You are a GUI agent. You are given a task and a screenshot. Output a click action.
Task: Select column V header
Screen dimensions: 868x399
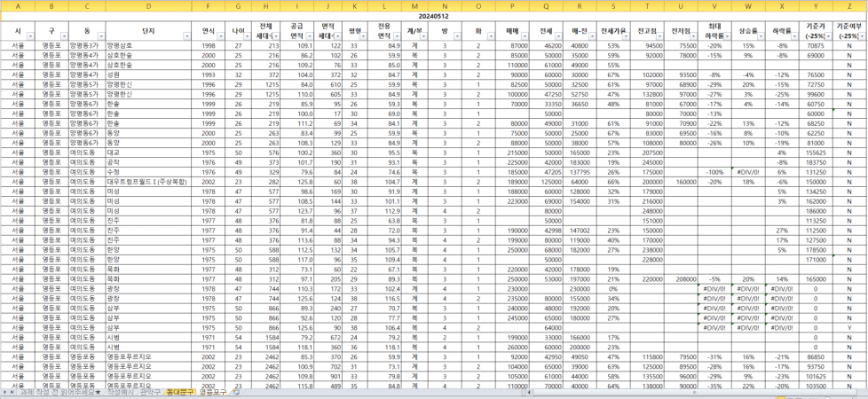tap(713, 6)
